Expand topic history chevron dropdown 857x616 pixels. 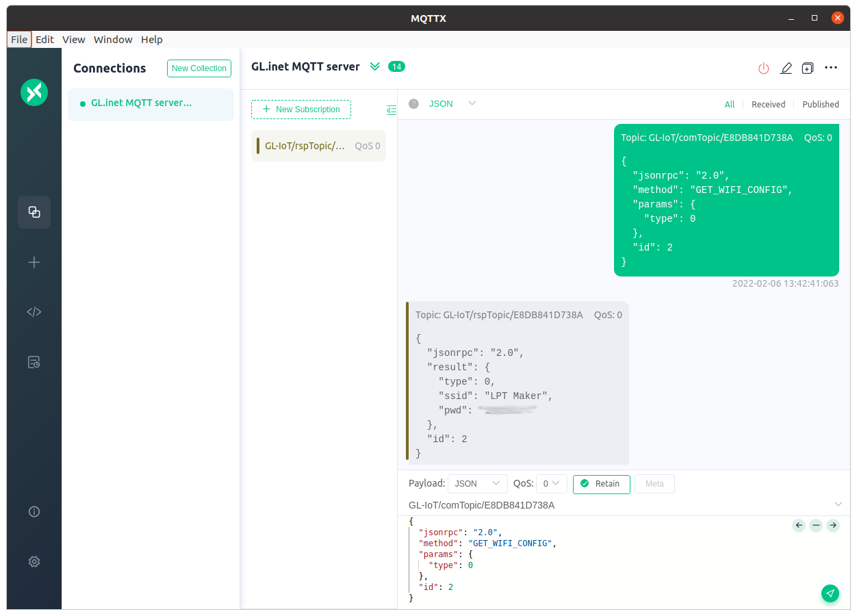pos(839,504)
